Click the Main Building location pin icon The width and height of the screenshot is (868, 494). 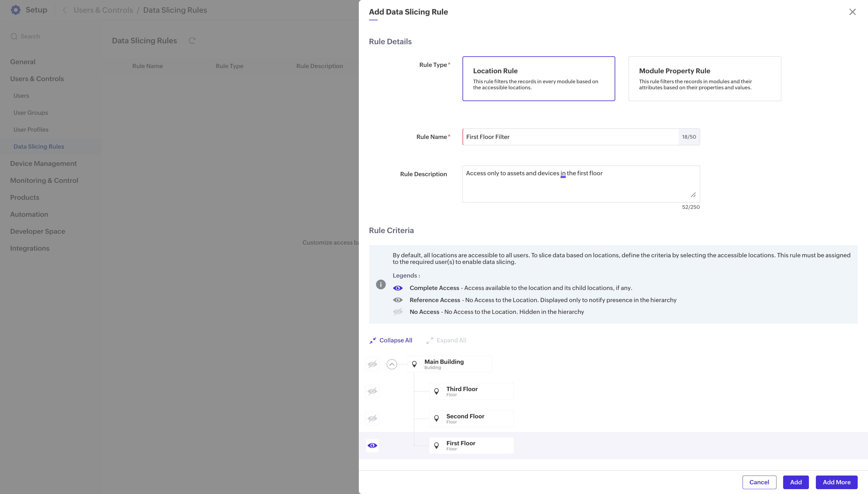[414, 364]
